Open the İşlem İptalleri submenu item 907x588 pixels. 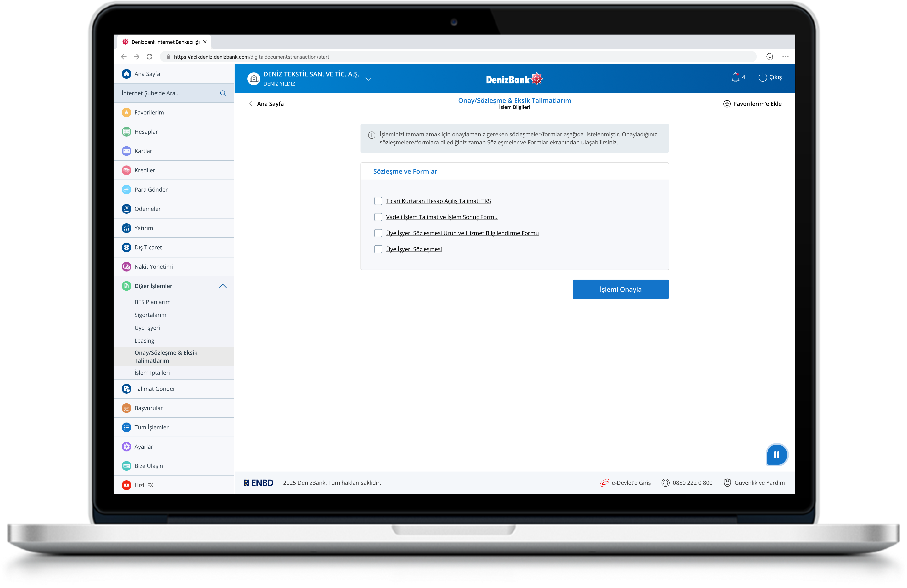[x=152, y=373]
